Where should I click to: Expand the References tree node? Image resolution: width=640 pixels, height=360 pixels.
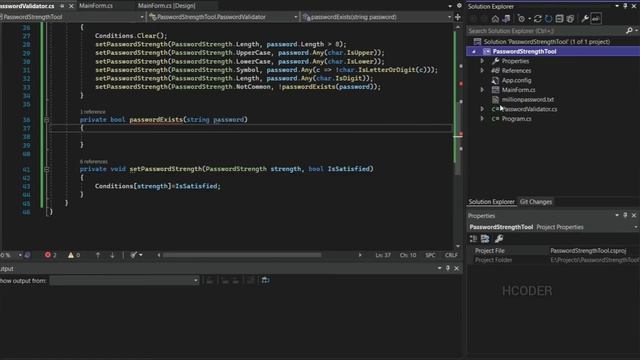tap(482, 71)
